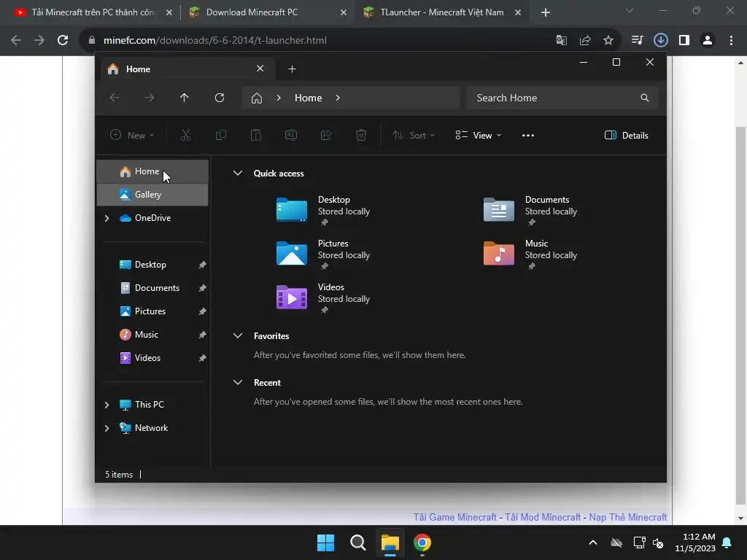
Task: Click Explorer's forward navigation arrow
Action: (x=150, y=98)
